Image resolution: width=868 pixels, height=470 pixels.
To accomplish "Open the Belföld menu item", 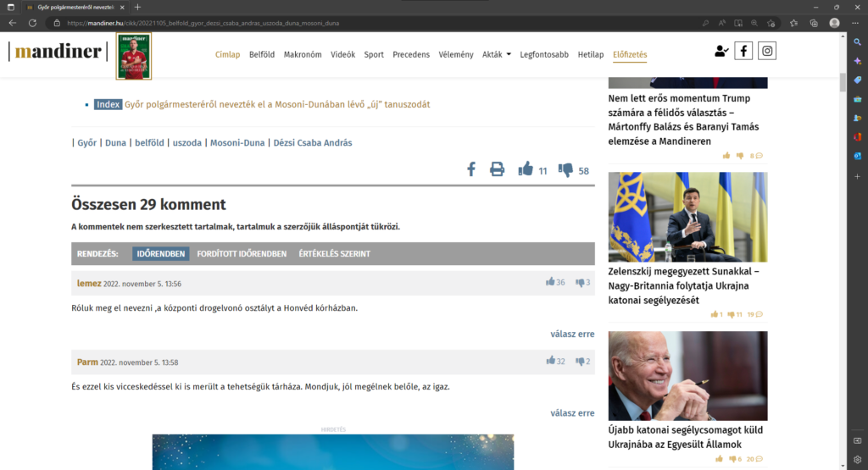I will click(x=262, y=55).
